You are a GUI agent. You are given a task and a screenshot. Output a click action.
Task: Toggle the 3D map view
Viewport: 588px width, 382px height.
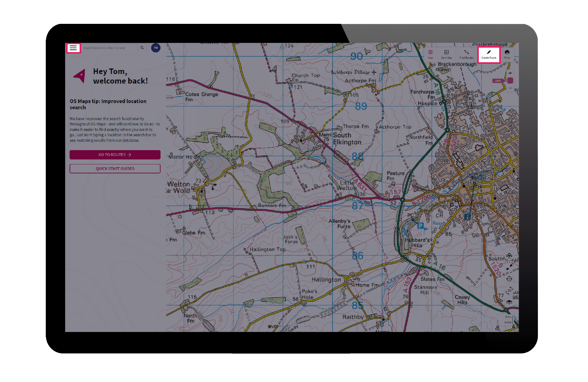(x=509, y=290)
